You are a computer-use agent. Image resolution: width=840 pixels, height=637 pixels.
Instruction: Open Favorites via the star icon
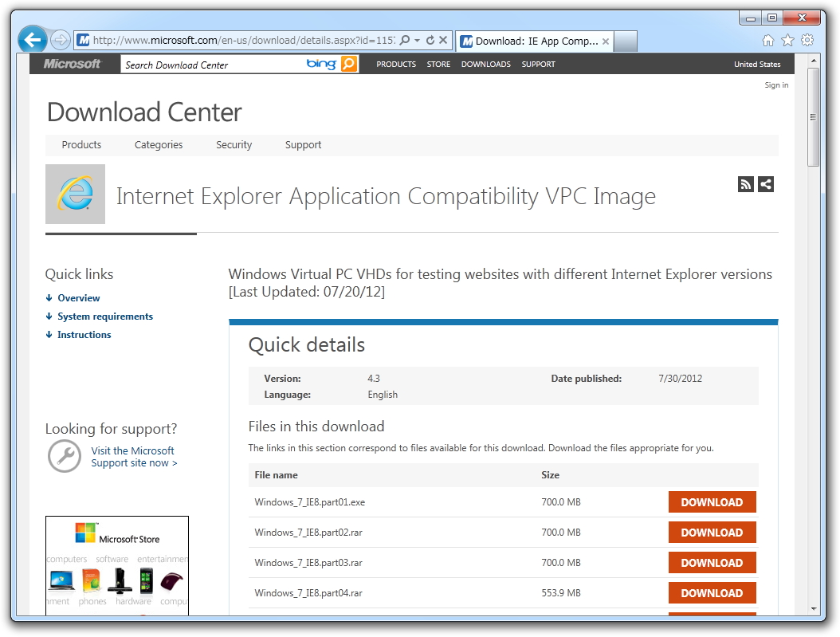pyautogui.click(x=787, y=40)
